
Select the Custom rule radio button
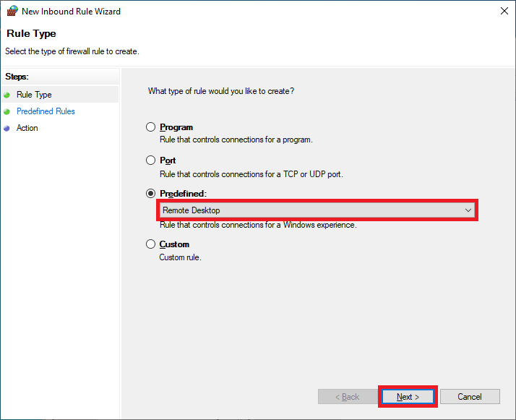(150, 244)
